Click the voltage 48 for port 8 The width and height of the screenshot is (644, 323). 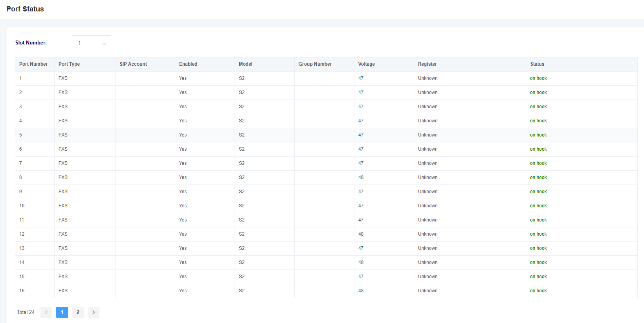tap(361, 177)
